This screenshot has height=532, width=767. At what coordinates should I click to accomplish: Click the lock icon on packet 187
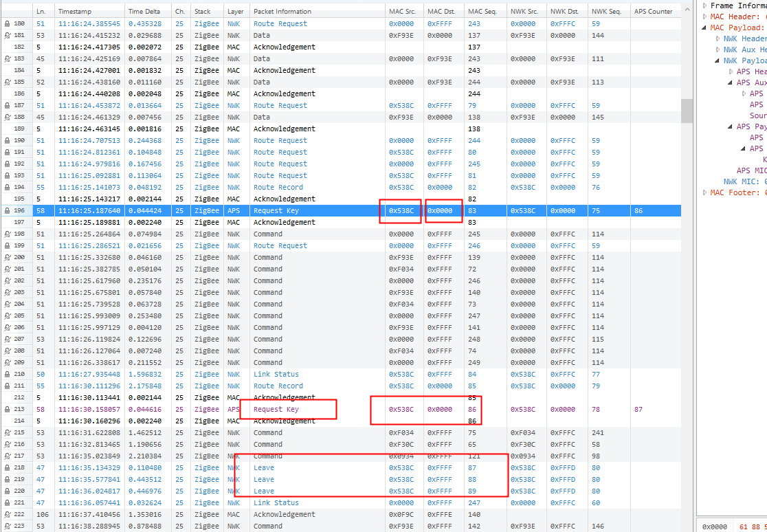[6, 106]
